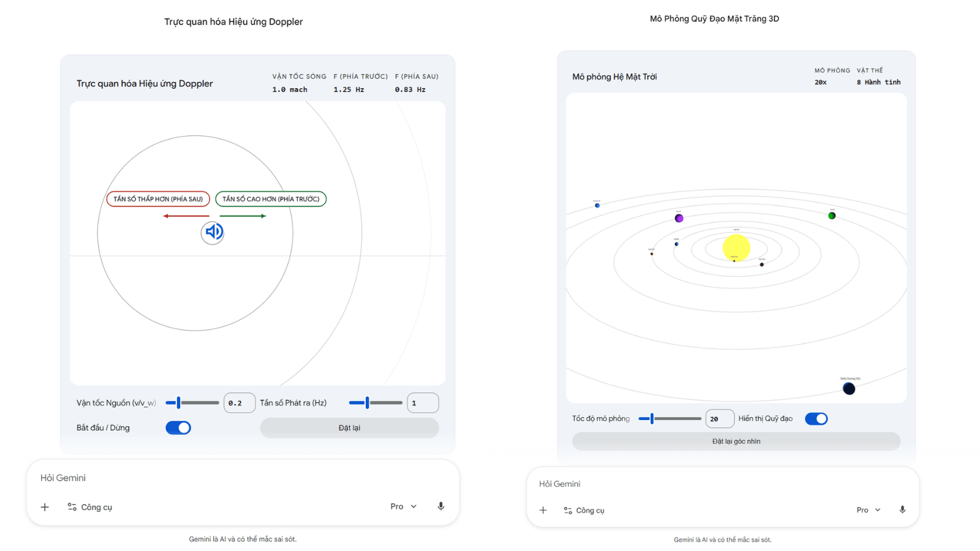The image size is (980, 551).
Task: Click the Đặt lại góc nhìn button
Action: (x=736, y=441)
